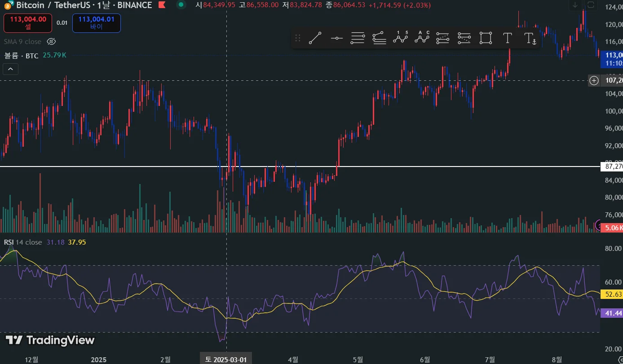The height and width of the screenshot is (364, 623).
Task: Choose the short position tool
Action: [x=464, y=38]
